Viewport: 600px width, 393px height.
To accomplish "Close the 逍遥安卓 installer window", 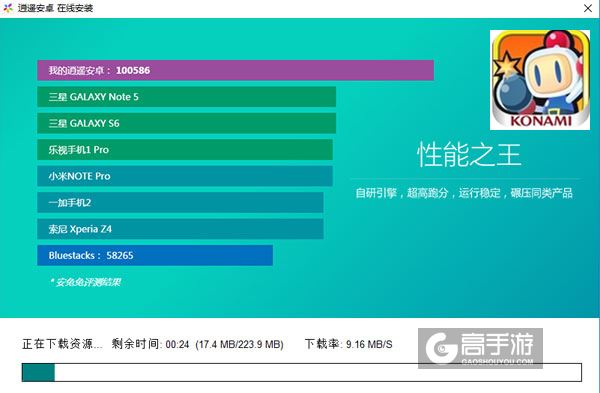I will click(588, 8).
